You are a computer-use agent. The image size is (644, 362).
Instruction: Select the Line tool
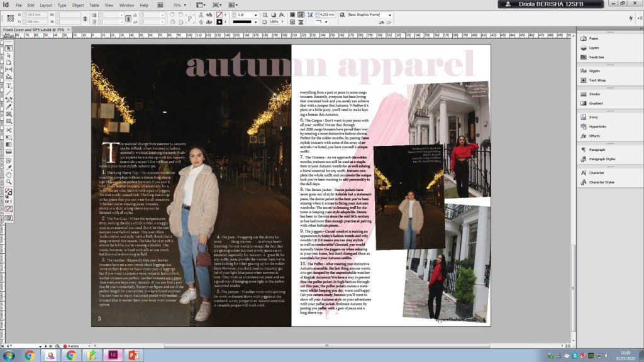coord(9,93)
